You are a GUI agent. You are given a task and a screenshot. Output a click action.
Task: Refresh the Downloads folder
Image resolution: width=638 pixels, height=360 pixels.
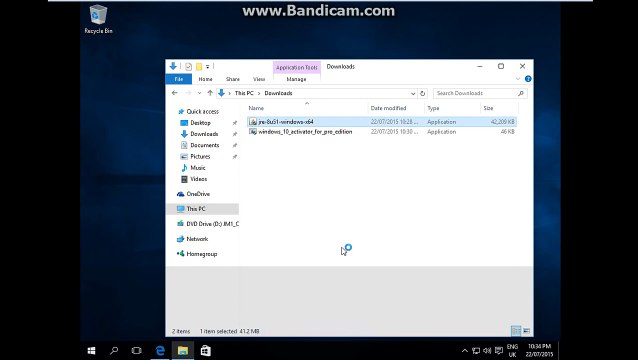tap(422, 93)
